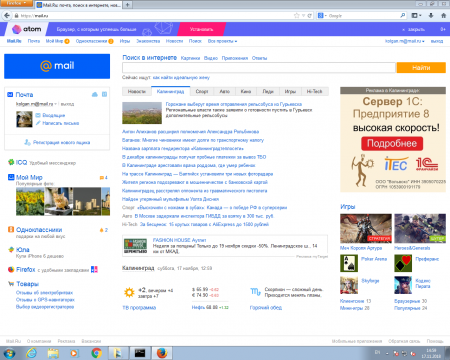Click the Poker Arena game icon

click(349, 263)
